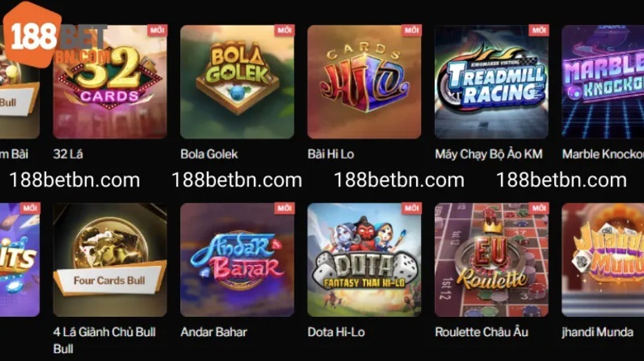Image resolution: width=644 pixels, height=361 pixels.
Task: Click the Roulette Châu Âu label
Action: click(481, 331)
